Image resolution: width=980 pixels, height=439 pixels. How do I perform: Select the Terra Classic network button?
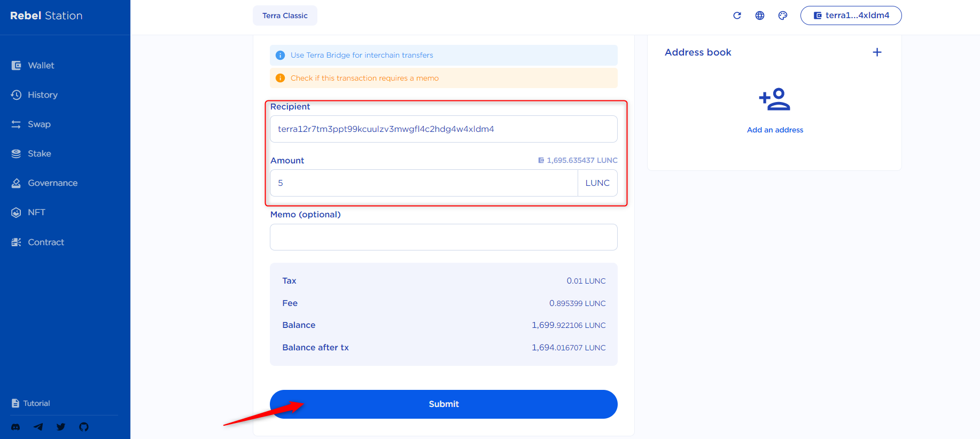click(x=285, y=15)
